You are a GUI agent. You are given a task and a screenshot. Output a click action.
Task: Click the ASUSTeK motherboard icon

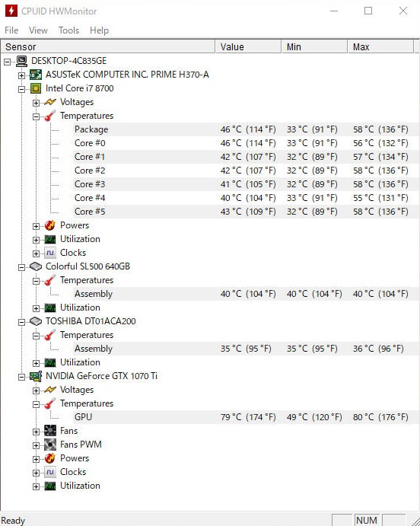(36, 75)
